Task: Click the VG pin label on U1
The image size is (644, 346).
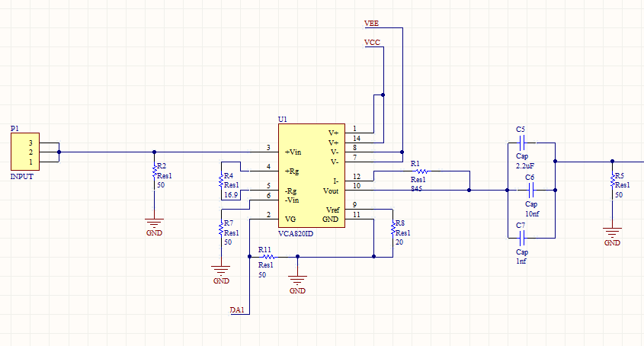Action: [290, 219]
